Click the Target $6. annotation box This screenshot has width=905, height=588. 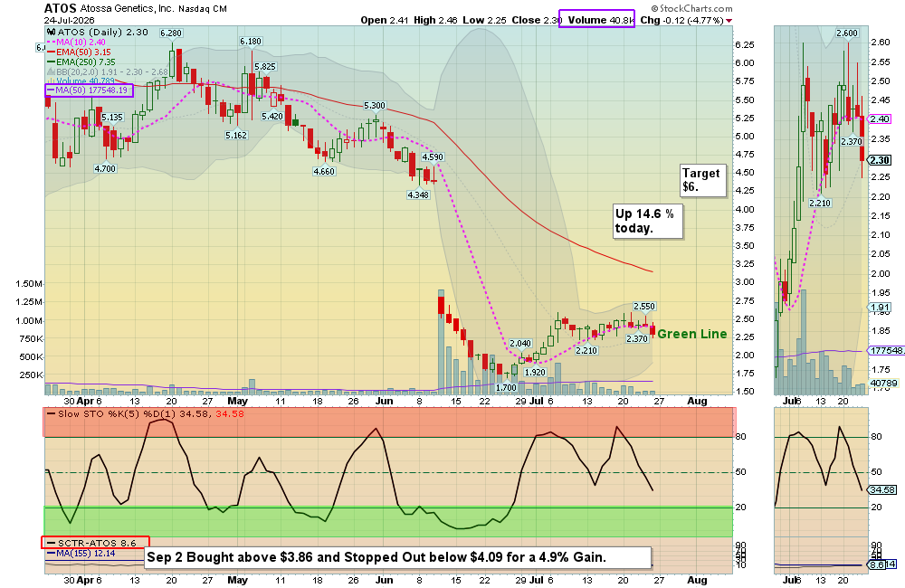click(702, 180)
